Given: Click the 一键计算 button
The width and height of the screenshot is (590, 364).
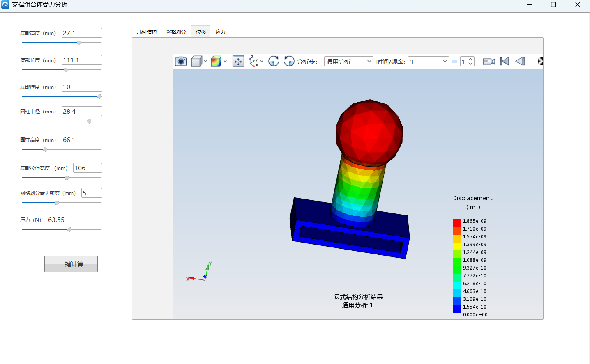Looking at the screenshot, I should (71, 264).
